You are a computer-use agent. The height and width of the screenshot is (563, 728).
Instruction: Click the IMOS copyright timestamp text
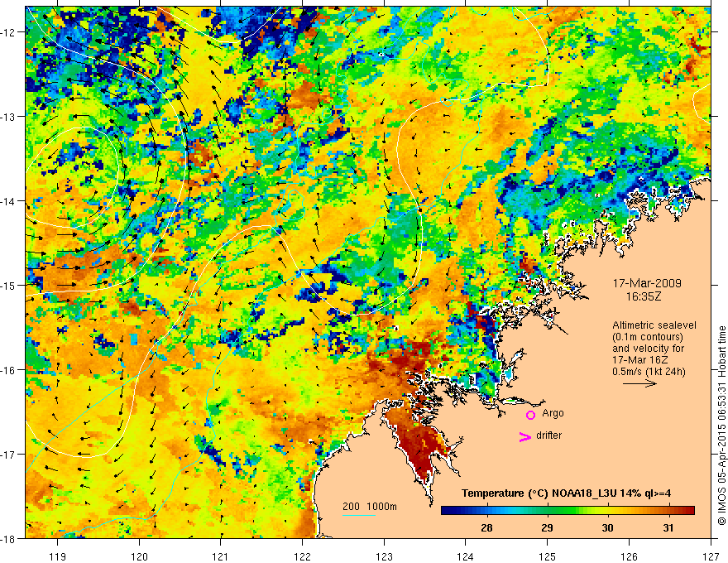coord(721,425)
